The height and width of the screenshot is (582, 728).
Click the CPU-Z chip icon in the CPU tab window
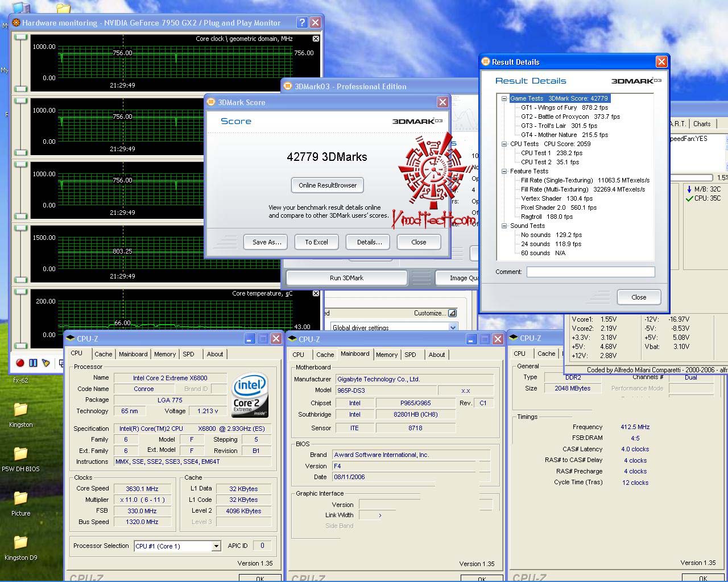pos(71,338)
